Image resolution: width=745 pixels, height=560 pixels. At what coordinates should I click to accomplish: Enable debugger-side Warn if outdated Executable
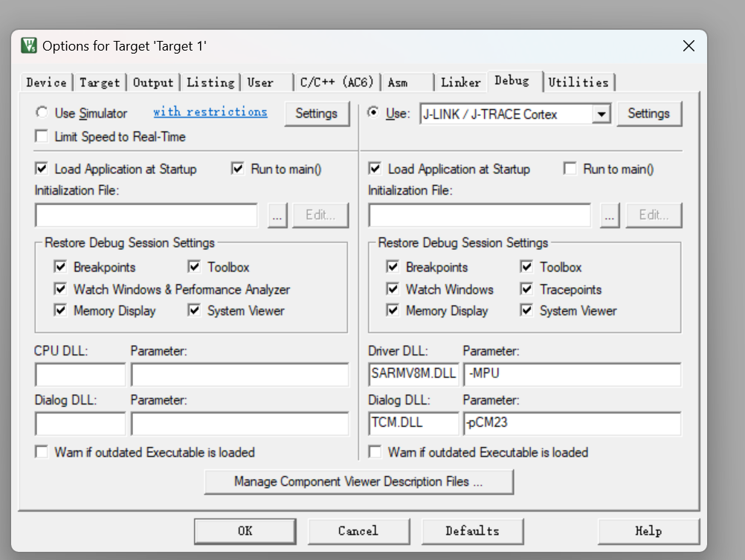tap(375, 451)
